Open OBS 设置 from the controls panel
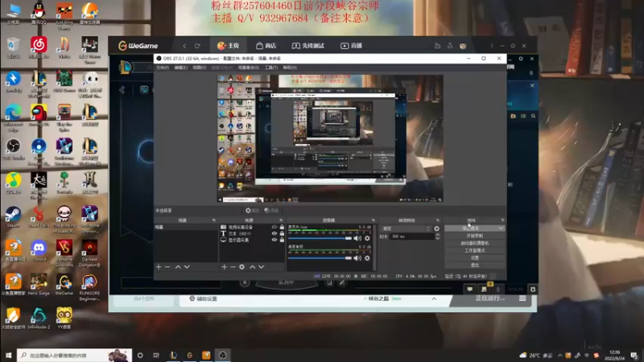 [x=475, y=258]
